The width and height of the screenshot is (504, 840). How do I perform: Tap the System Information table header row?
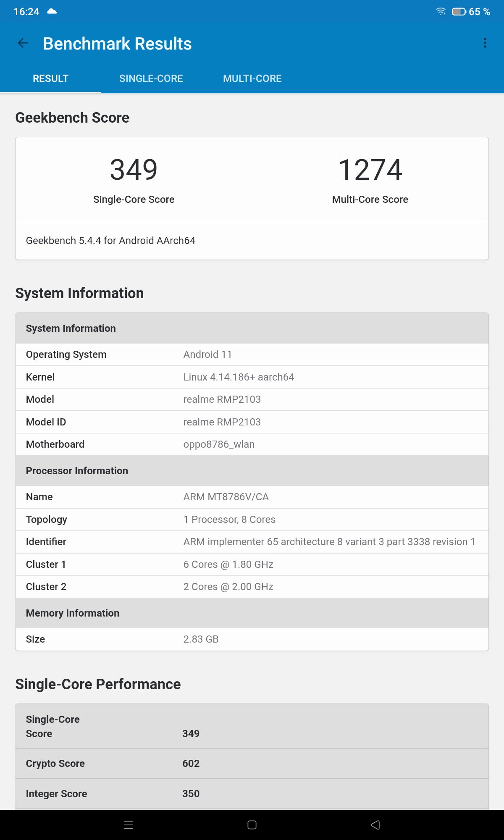[x=252, y=328]
